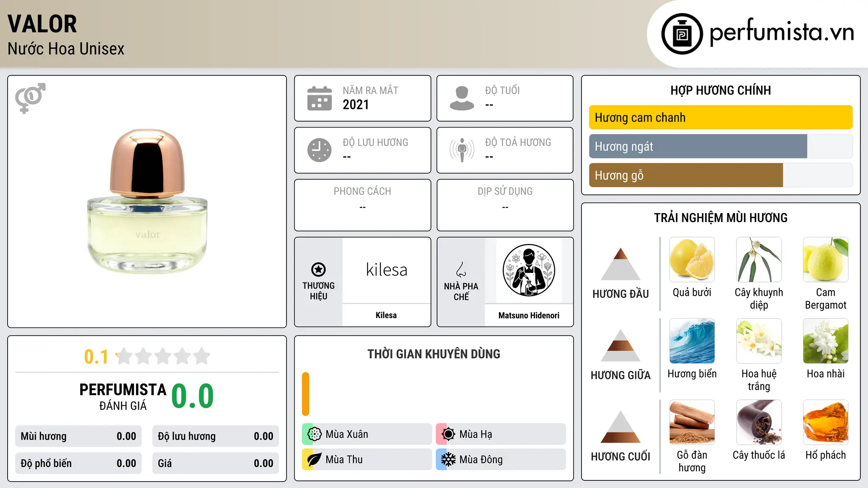Viewport: 868px width, 488px height.
Task: Click the unisex gender symbol icon
Action: point(30,98)
